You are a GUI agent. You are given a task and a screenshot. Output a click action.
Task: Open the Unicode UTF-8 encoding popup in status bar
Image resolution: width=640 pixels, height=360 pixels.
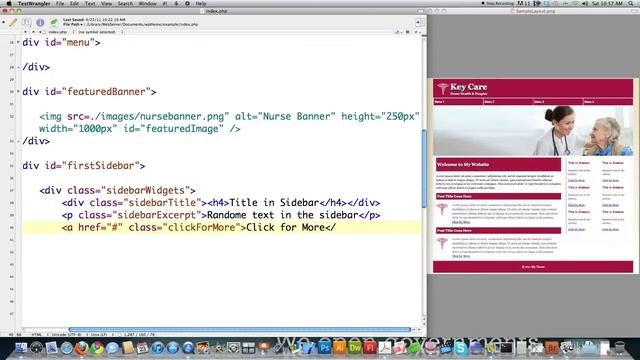[x=69, y=335]
